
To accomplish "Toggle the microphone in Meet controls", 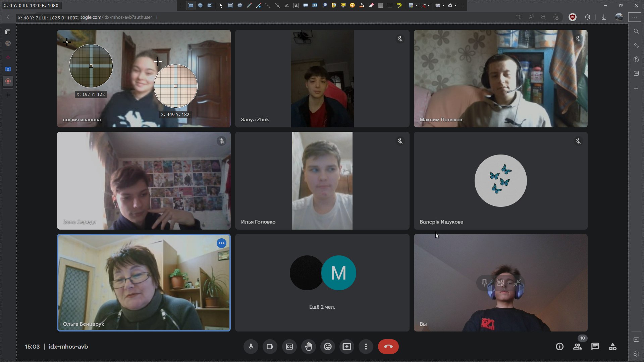I will (251, 347).
